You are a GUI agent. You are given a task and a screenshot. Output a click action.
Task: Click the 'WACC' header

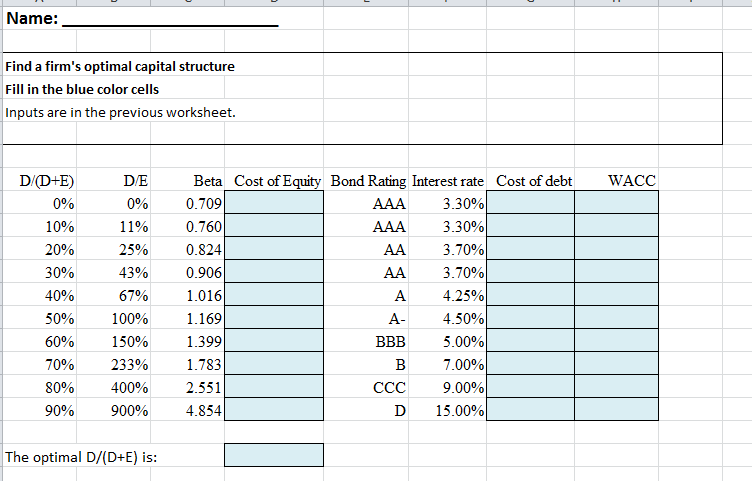coord(632,181)
